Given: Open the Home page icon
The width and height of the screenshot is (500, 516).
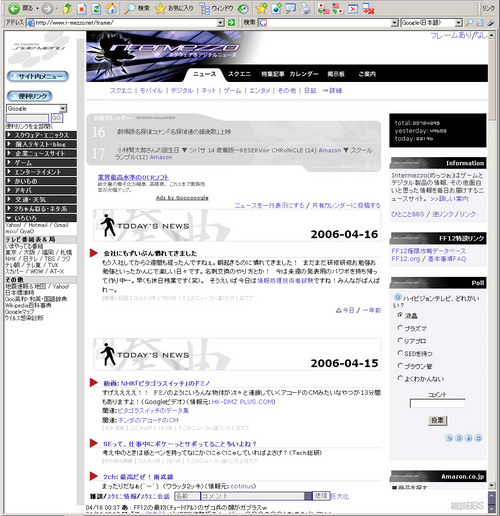Looking at the screenshot, I should click(x=111, y=8).
